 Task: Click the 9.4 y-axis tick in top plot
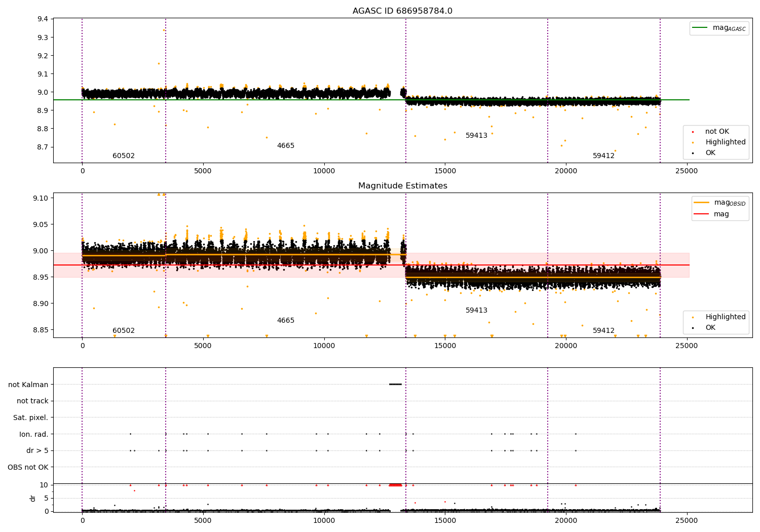tap(43, 19)
